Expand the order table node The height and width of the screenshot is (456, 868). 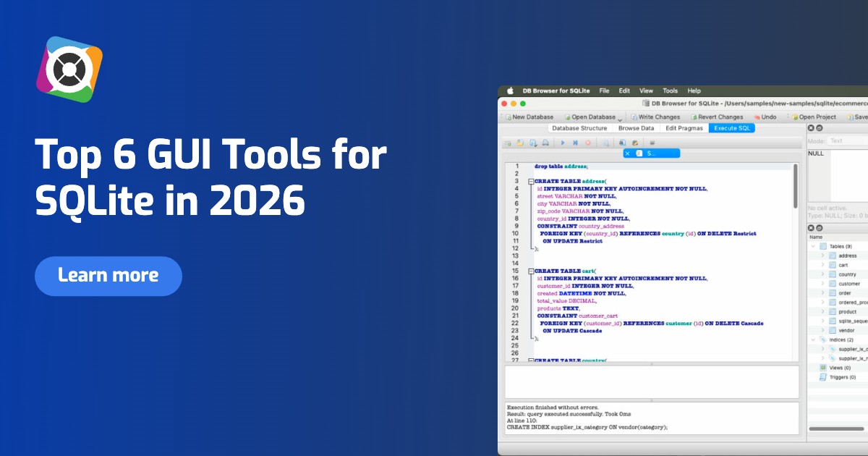coord(823,293)
